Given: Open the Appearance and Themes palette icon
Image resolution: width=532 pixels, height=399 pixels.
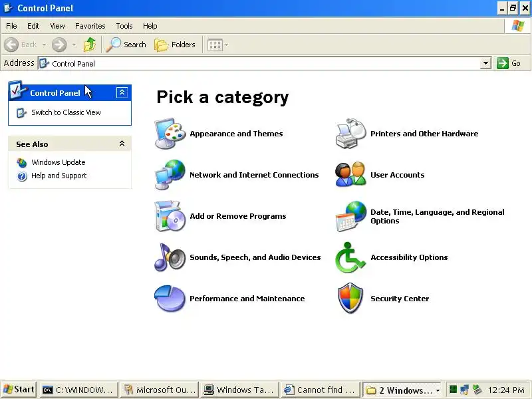Looking at the screenshot, I should (170, 134).
